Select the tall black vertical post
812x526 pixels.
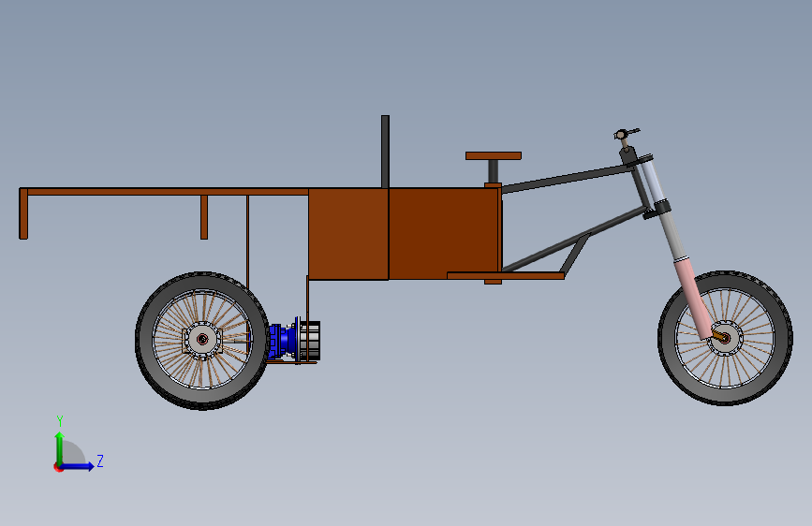(x=385, y=152)
